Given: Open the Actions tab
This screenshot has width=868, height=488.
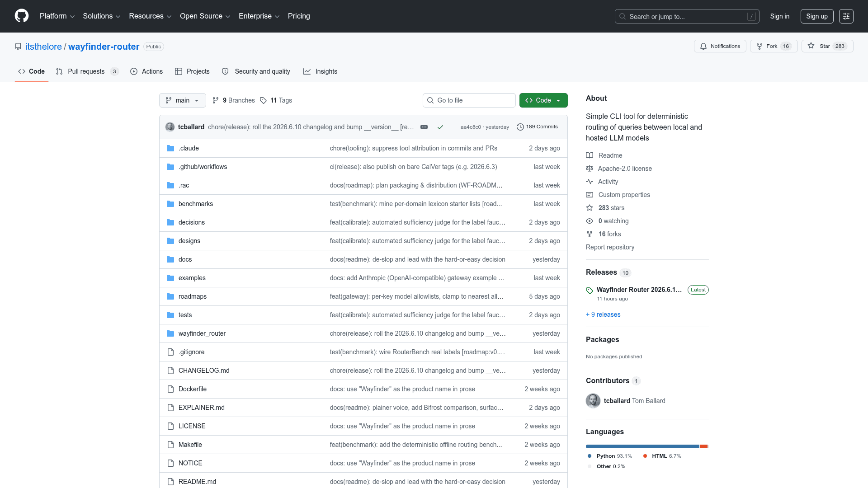Looking at the screenshot, I should click(x=146, y=71).
